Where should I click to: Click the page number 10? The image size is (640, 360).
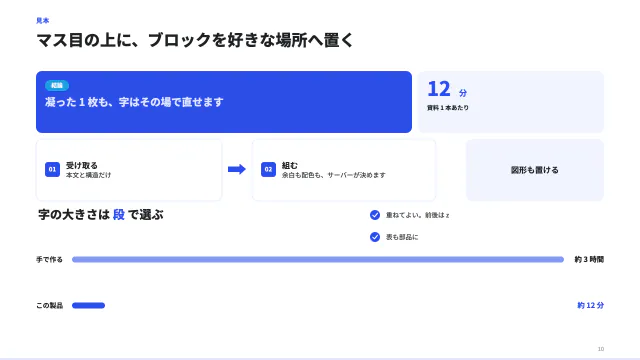[601, 349]
